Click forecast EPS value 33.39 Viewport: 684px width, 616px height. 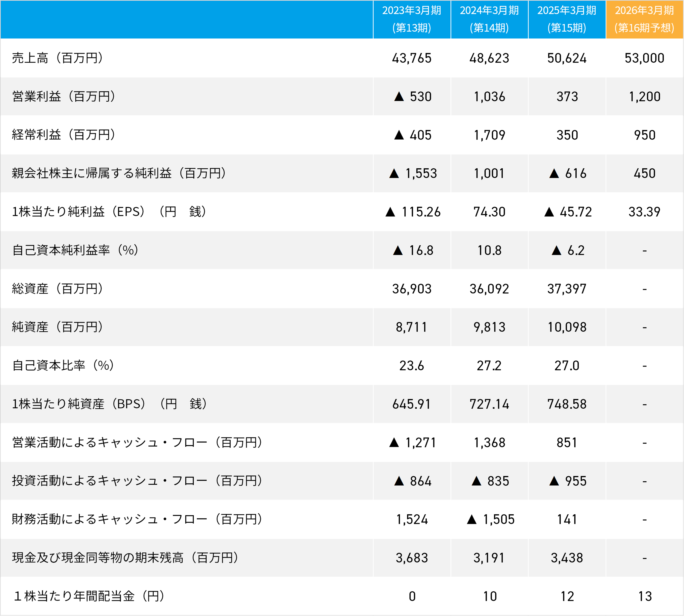(644, 212)
